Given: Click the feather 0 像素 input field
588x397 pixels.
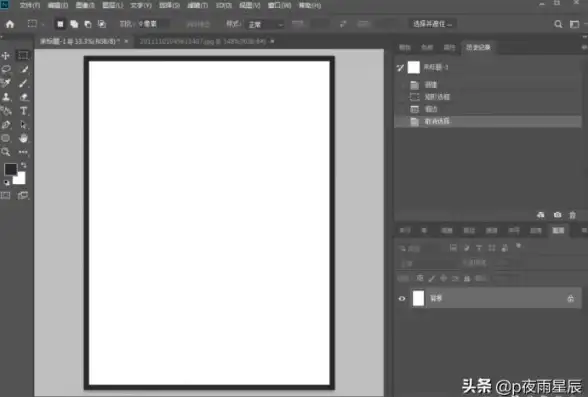Looking at the screenshot, I should point(153,24).
